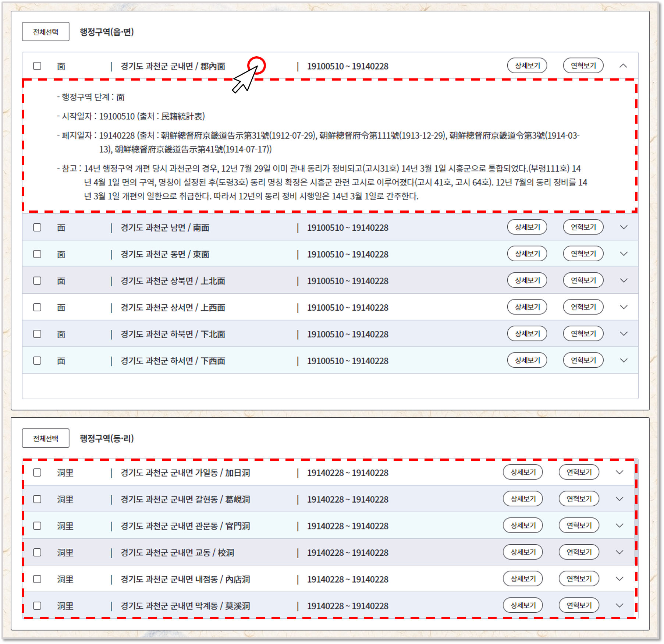View 상세보기 for 동면 / 東面
This screenshot has width=664, height=644.
(x=527, y=254)
